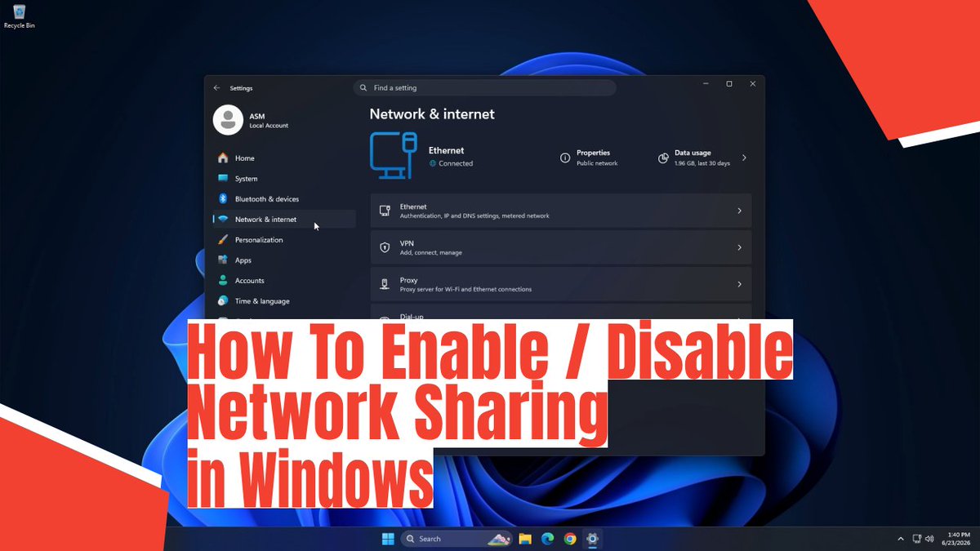Open Home in the Settings sidebar
The width and height of the screenshot is (980, 551).
point(283,158)
